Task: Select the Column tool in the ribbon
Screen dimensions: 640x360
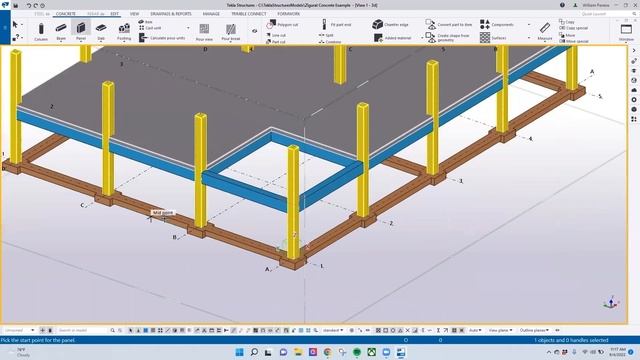Action: [x=41, y=31]
